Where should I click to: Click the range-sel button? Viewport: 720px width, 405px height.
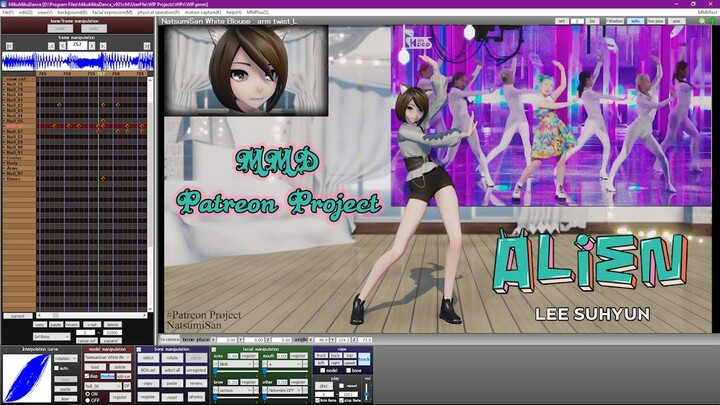click(x=86, y=341)
